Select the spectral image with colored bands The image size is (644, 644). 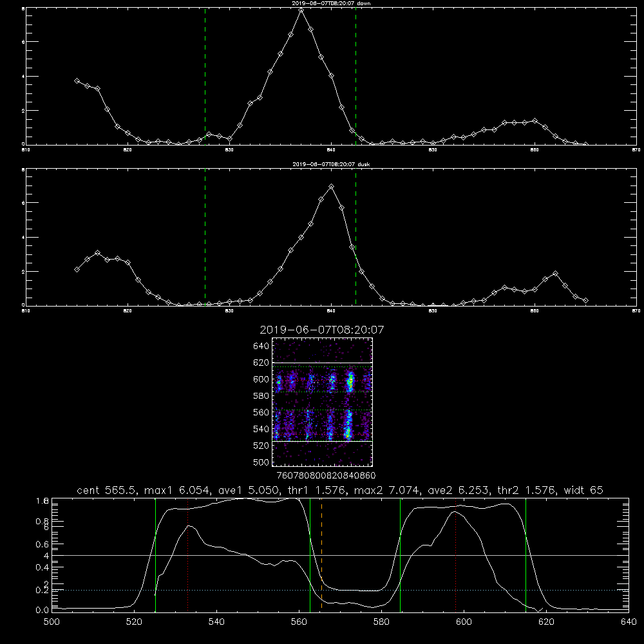[x=323, y=402]
